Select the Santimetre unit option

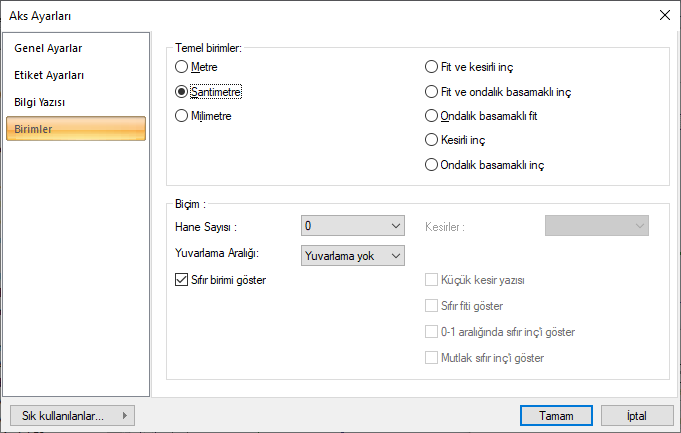click(181, 91)
